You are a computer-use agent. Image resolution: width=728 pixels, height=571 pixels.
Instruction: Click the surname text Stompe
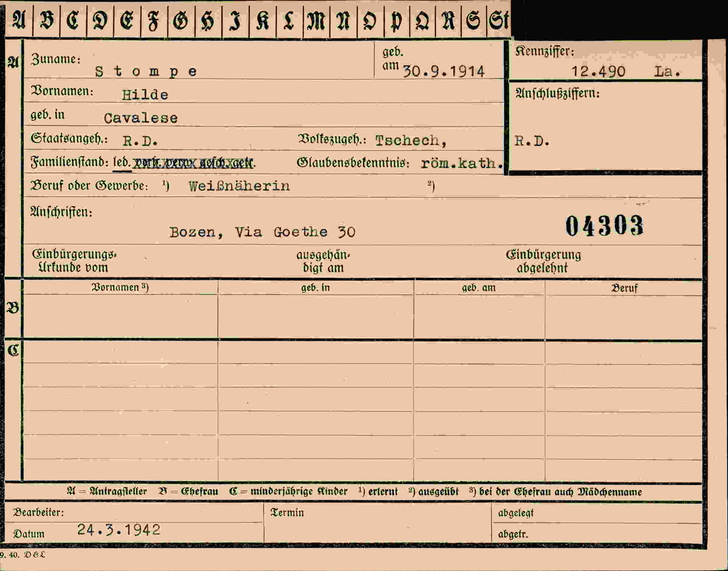[146, 71]
